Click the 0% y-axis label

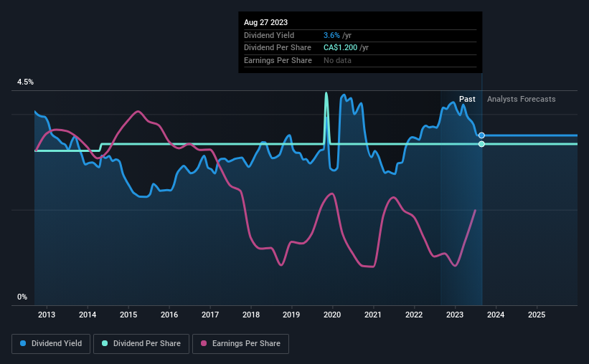coord(22,297)
